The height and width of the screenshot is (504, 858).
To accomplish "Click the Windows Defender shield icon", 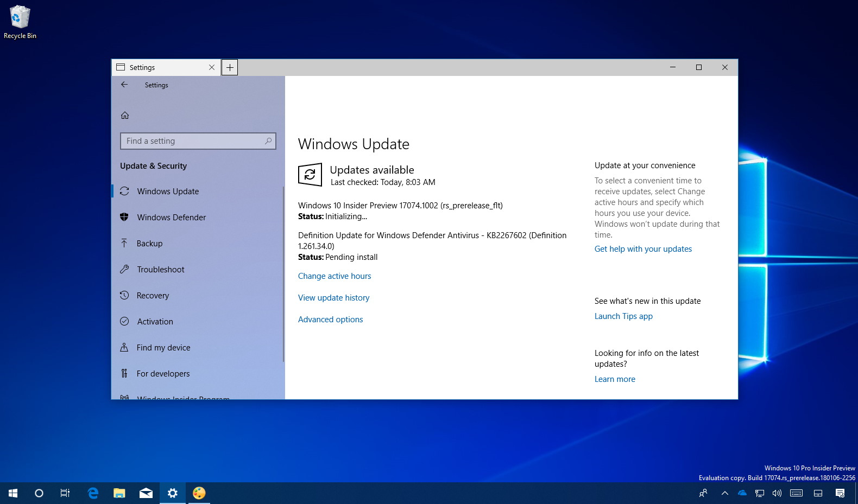I will [124, 217].
